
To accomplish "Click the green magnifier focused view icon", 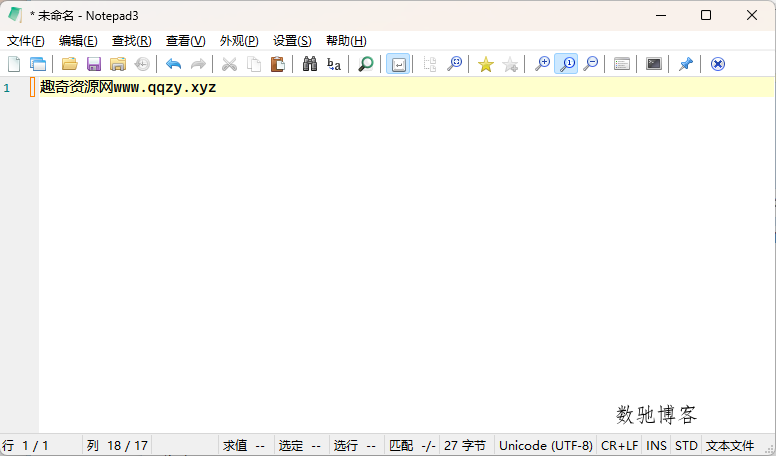I will coord(365,64).
